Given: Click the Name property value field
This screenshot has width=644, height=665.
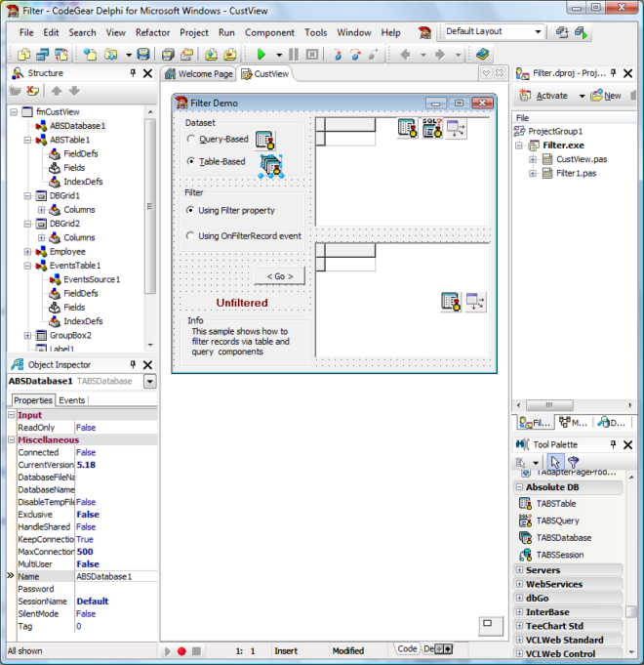Looking at the screenshot, I should tap(114, 576).
